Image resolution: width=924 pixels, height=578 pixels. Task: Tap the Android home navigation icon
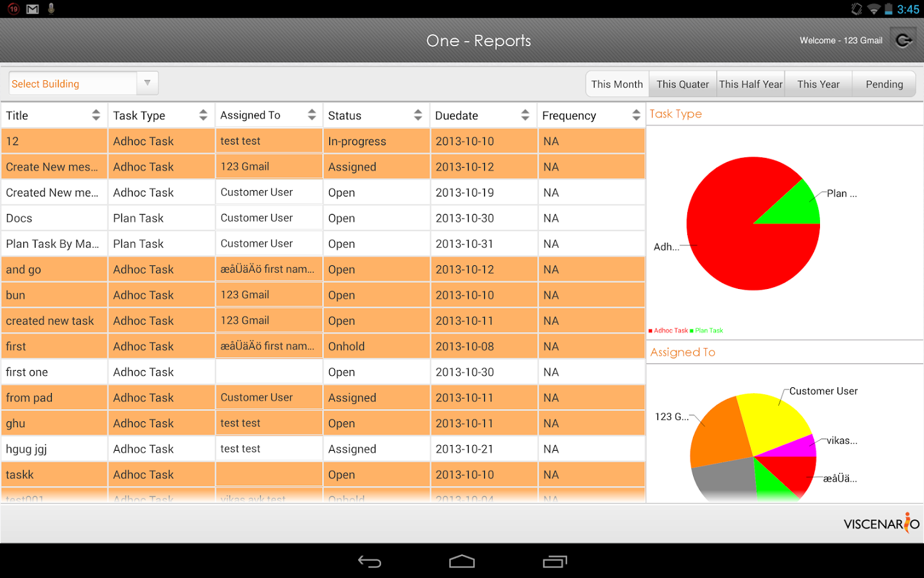(x=462, y=562)
